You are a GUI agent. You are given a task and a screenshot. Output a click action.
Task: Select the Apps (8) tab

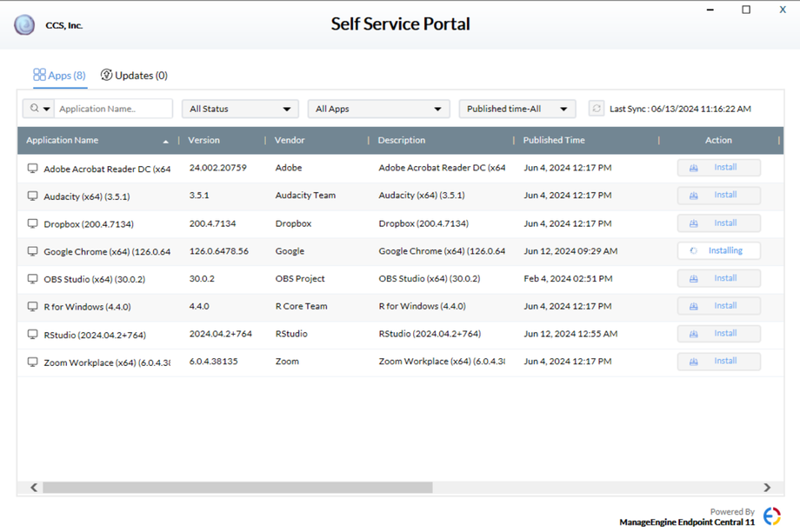click(59, 76)
